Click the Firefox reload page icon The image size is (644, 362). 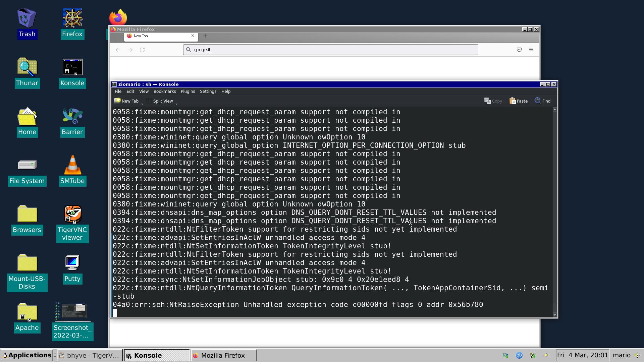pyautogui.click(x=142, y=50)
